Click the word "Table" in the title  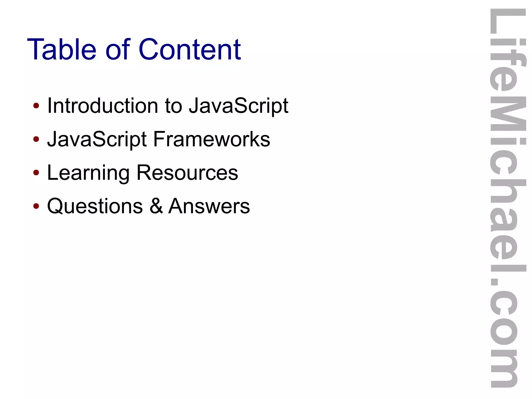(x=62, y=49)
